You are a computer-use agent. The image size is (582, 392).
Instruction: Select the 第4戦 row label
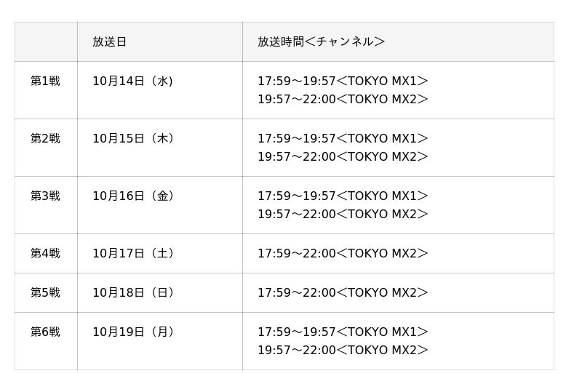click(45, 254)
